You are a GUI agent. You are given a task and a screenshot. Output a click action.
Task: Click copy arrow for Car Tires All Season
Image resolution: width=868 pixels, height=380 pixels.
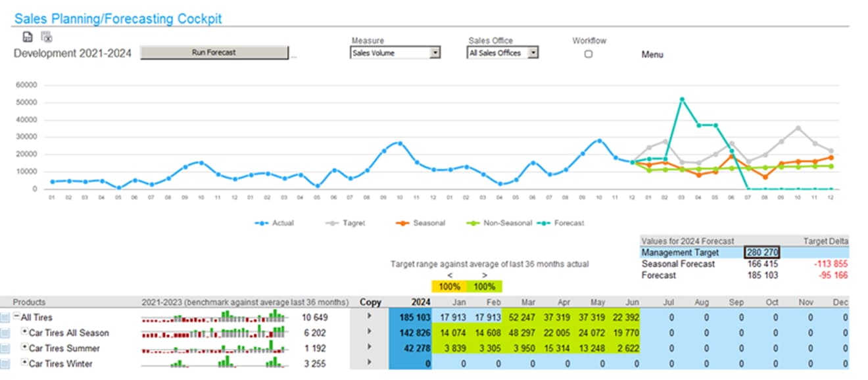point(370,332)
